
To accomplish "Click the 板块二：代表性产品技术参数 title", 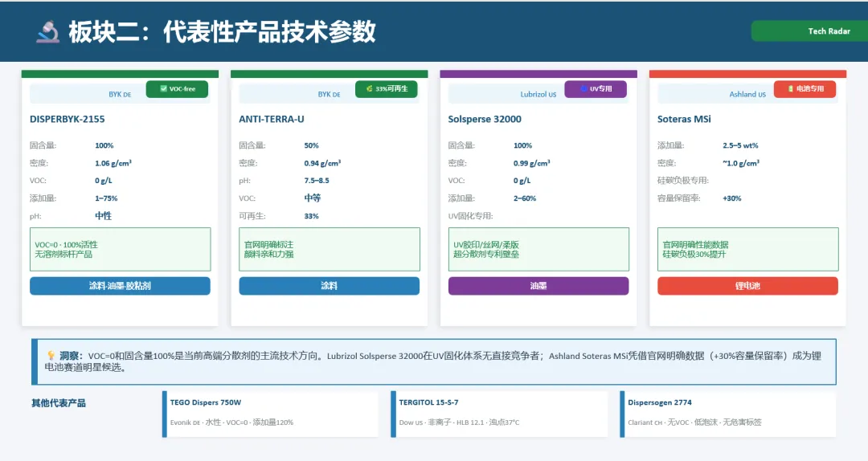I will tap(222, 31).
